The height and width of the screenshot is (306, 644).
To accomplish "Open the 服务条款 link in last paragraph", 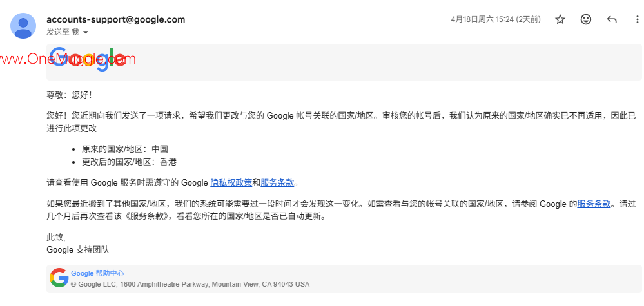I will point(594,204).
